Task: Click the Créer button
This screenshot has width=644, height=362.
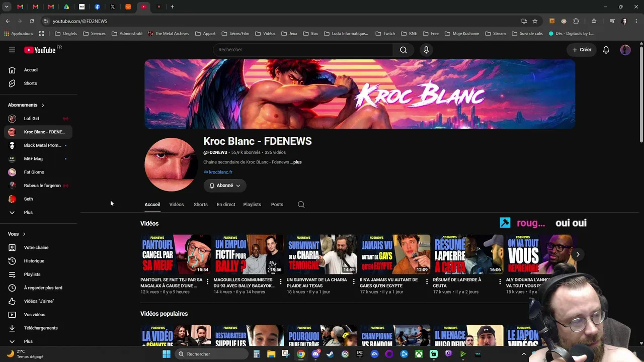Action: 582,50
